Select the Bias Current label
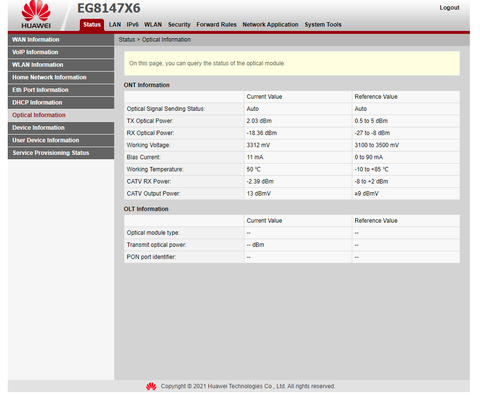 144,157
